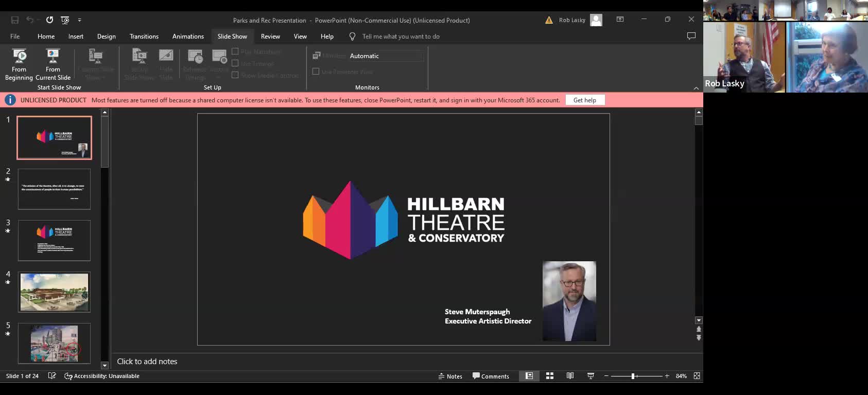Image resolution: width=868 pixels, height=395 pixels.
Task: Open the Comments pane speech-bubble icon
Action: [691, 36]
